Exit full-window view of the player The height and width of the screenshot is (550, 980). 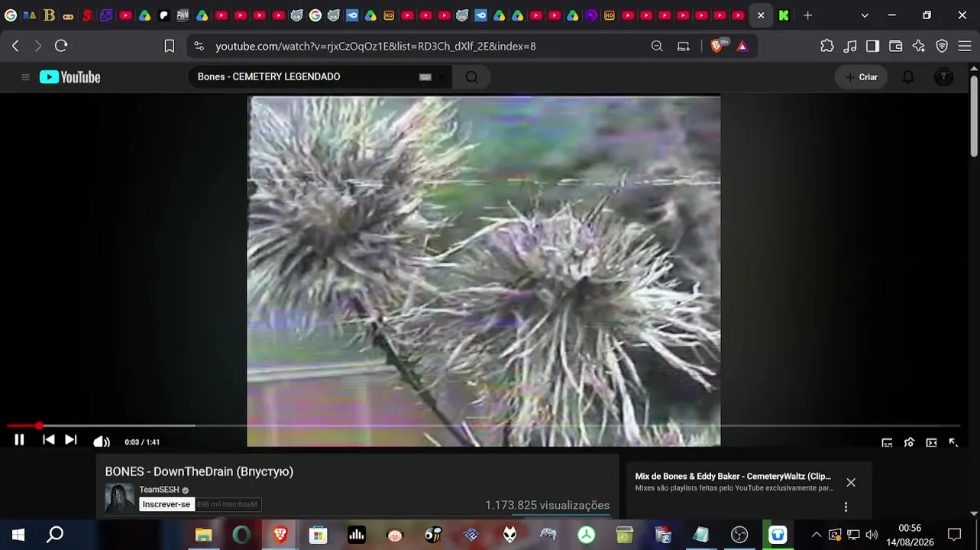tap(953, 442)
